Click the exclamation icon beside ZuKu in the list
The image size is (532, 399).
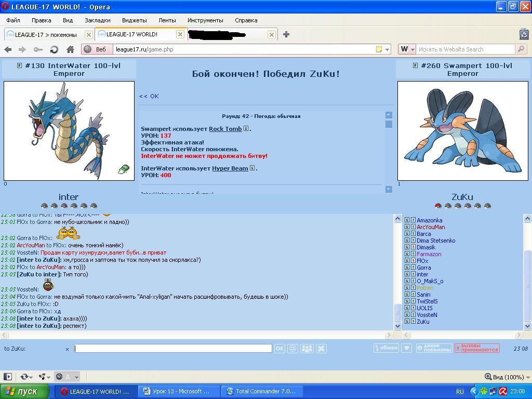413,321
